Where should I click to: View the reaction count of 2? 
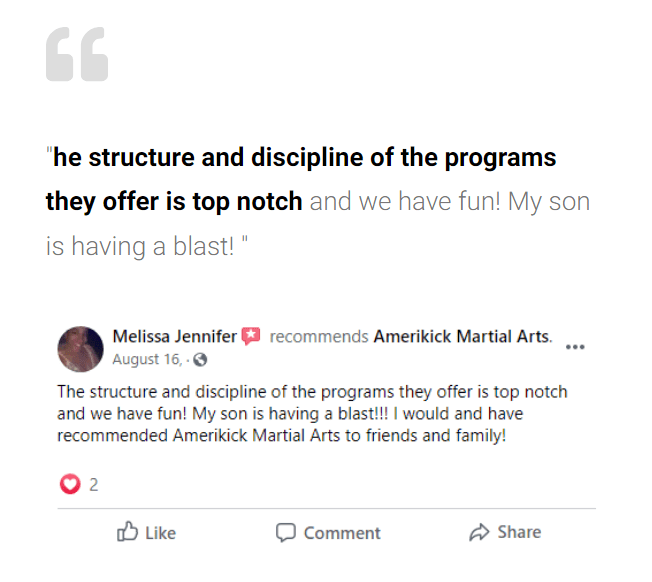[x=94, y=485]
